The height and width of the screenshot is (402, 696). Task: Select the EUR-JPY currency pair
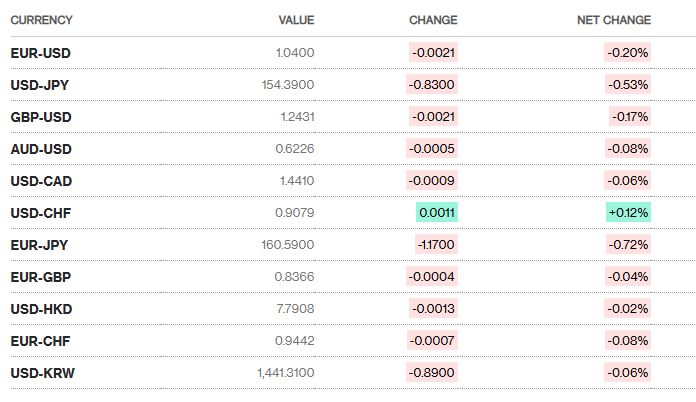click(x=40, y=245)
